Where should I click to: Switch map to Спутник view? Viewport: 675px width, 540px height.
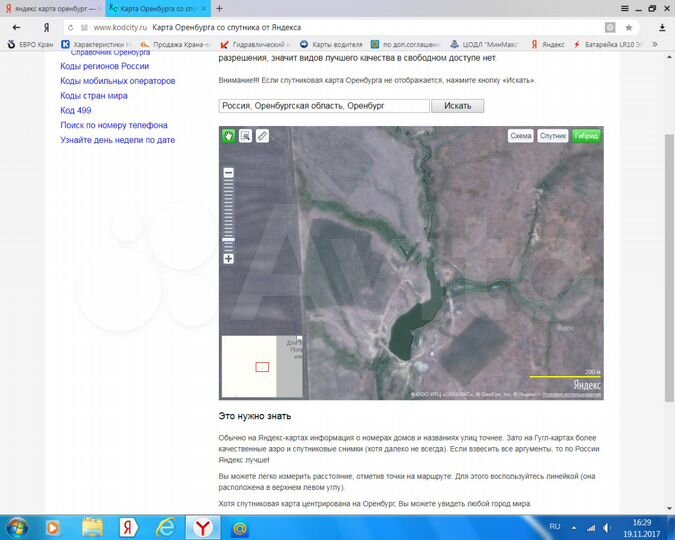pyautogui.click(x=553, y=135)
